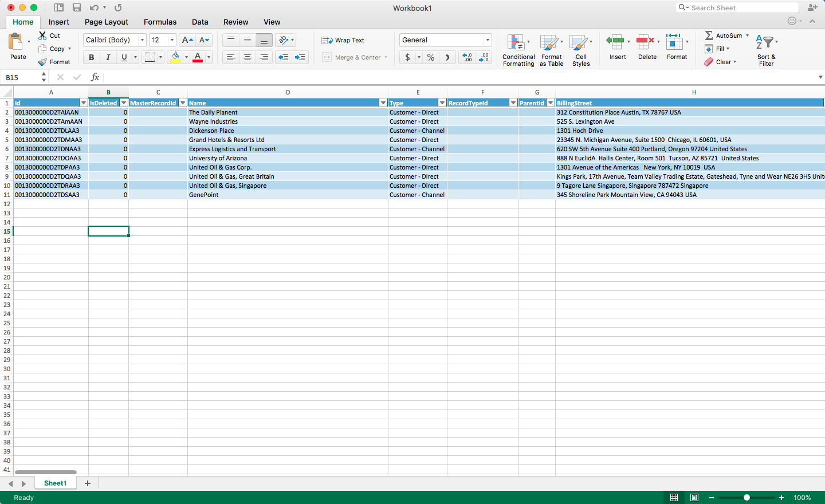825x504 pixels.
Task: Toggle bold formatting
Action: pyautogui.click(x=91, y=57)
